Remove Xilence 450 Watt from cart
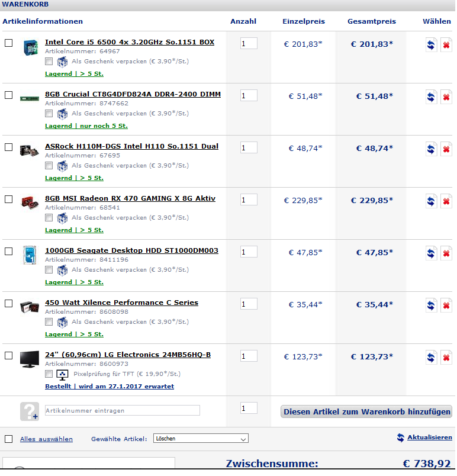The width and height of the screenshot is (457, 476). tap(446, 305)
